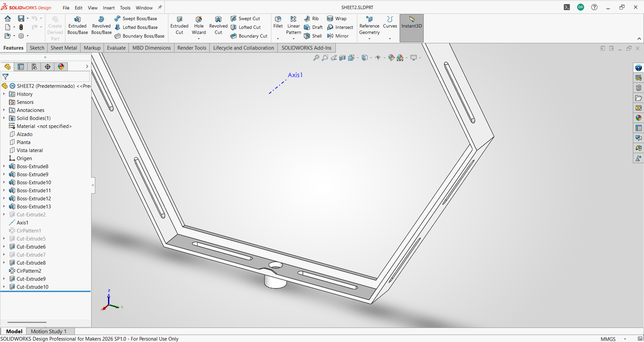The image size is (644, 342).
Task: Use the Shell tool
Action: [313, 36]
